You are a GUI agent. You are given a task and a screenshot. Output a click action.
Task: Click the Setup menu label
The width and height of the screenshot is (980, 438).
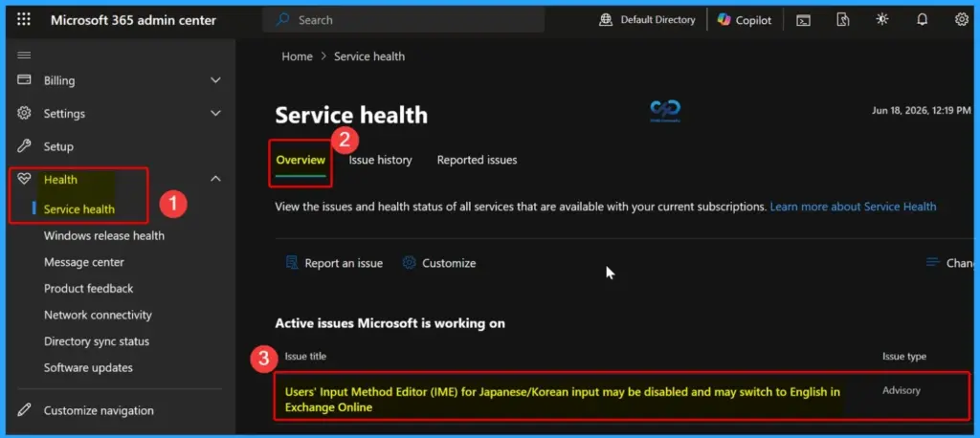58,146
